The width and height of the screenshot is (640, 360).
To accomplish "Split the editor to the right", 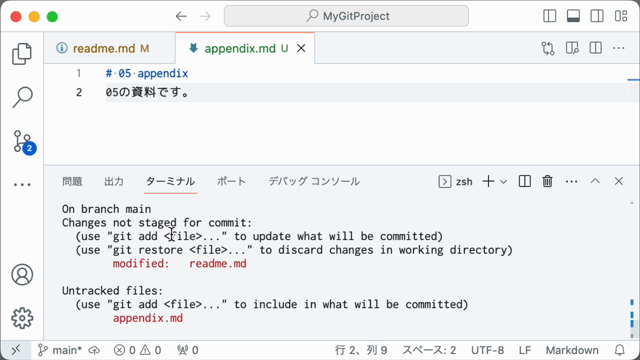I will click(x=596, y=48).
